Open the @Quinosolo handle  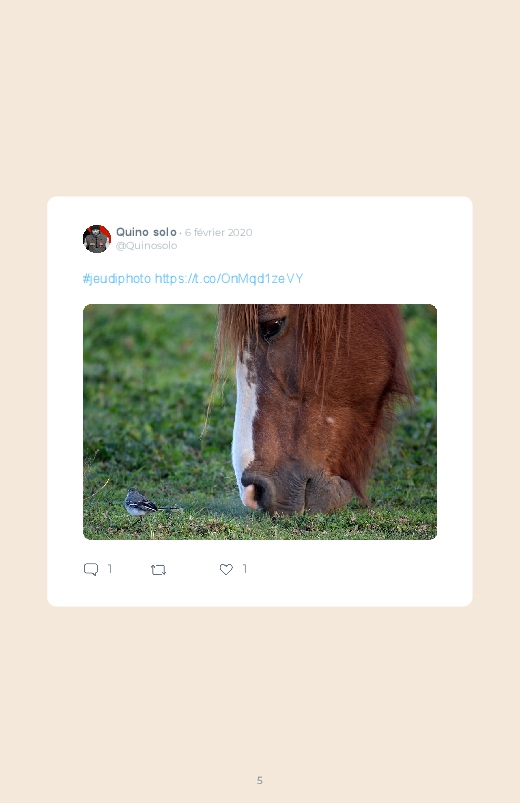pos(147,245)
